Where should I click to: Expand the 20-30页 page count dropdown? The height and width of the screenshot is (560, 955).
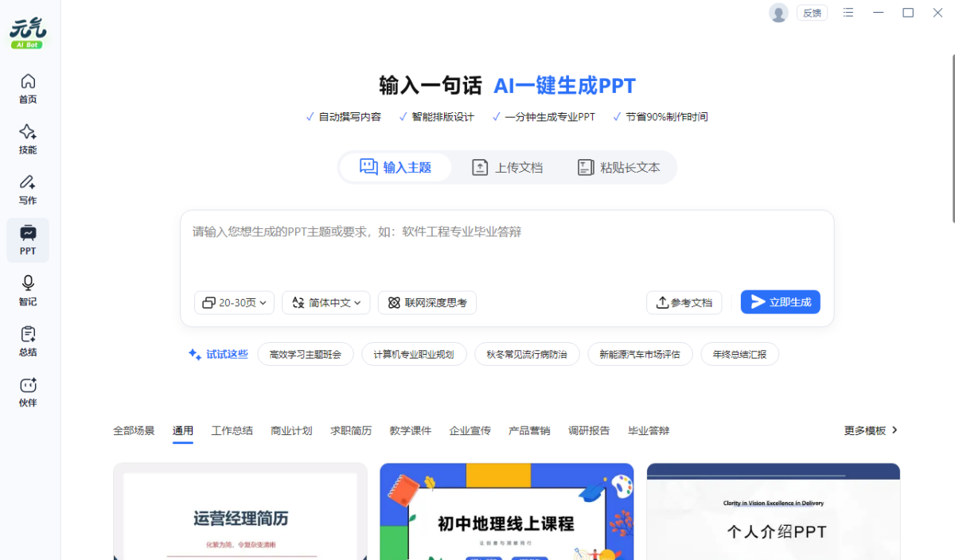(235, 302)
